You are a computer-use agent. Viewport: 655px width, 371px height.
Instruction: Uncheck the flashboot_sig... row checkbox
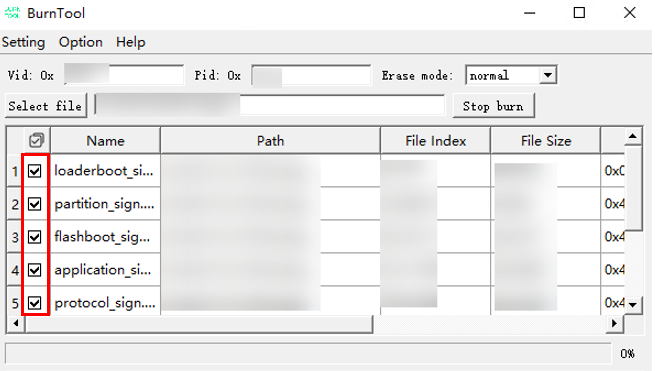coord(35,237)
